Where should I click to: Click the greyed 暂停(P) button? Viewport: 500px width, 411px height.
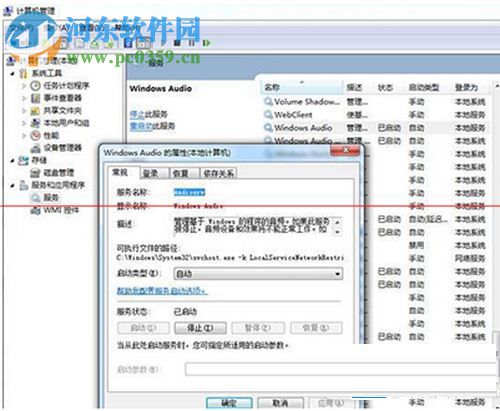click(x=258, y=328)
